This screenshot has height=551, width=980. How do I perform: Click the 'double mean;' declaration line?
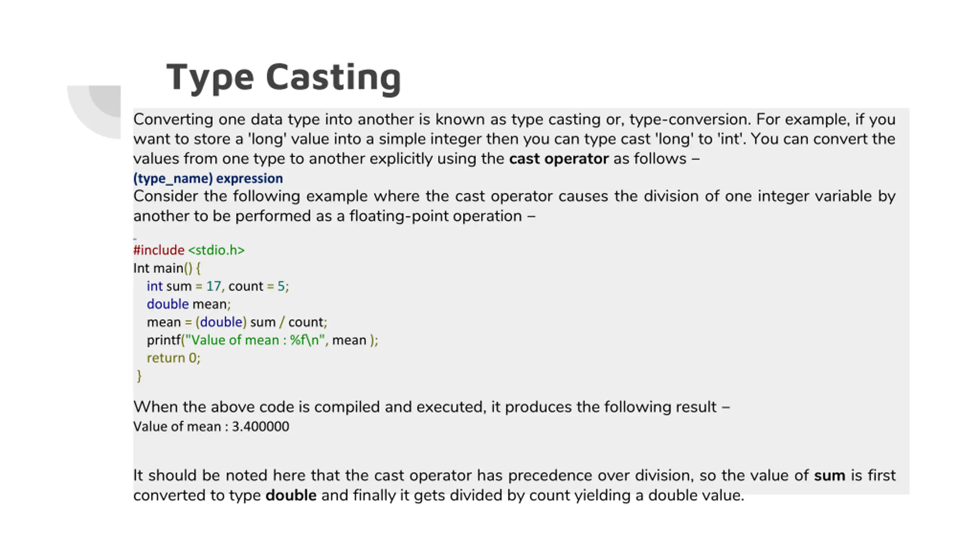pyautogui.click(x=188, y=304)
